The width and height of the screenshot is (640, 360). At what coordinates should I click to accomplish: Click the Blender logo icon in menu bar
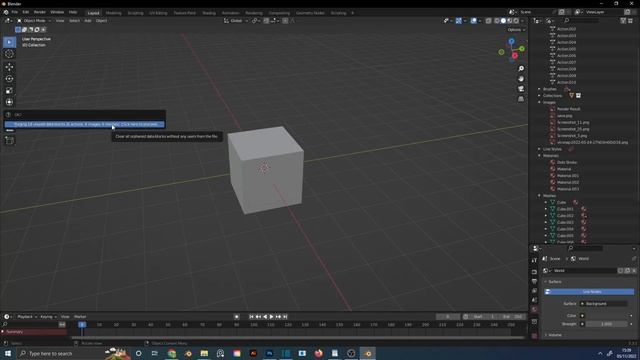(6, 12)
